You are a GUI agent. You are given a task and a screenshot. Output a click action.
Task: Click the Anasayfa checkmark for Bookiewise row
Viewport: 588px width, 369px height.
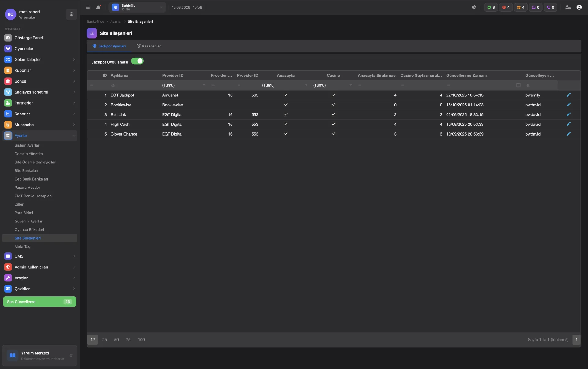tap(285, 105)
